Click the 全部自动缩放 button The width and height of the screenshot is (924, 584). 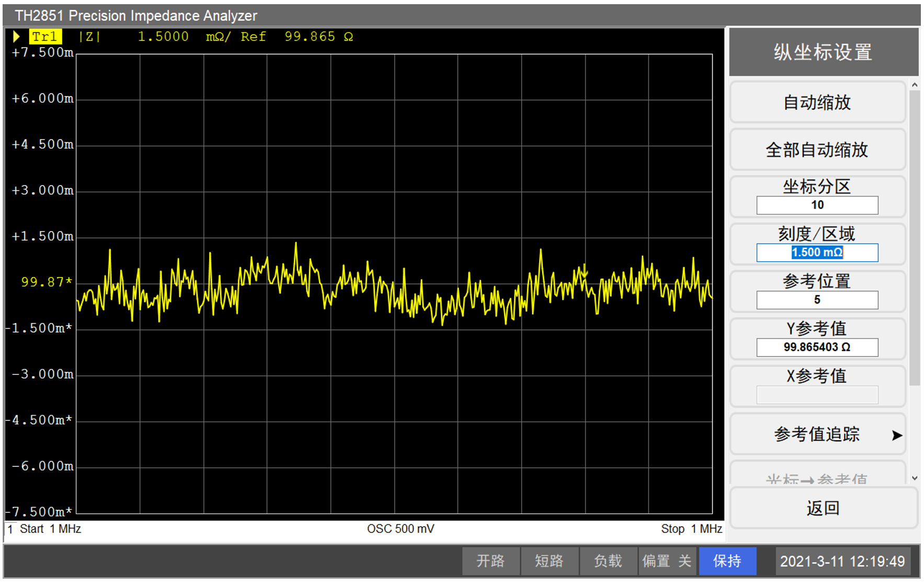pos(817,150)
